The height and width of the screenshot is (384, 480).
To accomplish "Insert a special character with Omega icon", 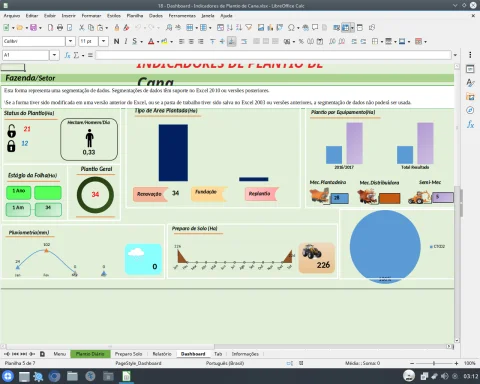I will tap(291, 28).
